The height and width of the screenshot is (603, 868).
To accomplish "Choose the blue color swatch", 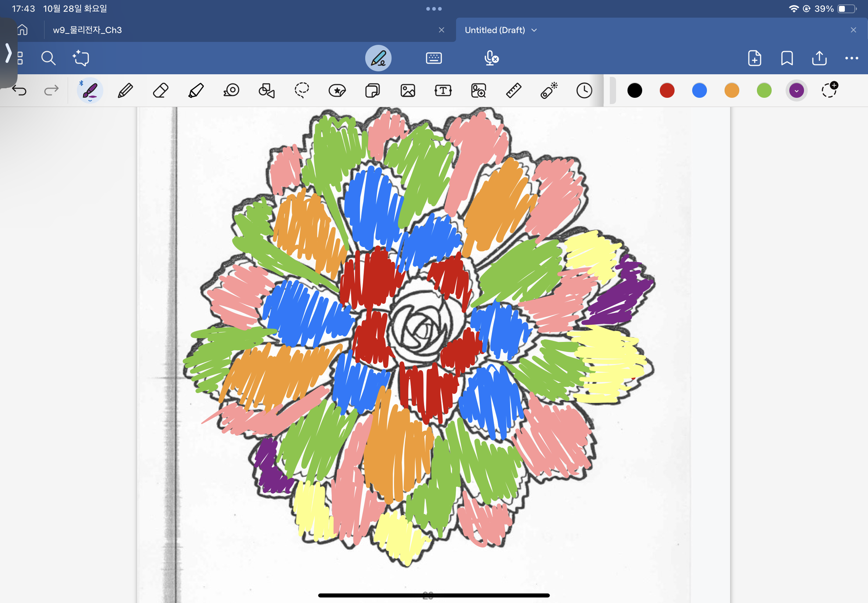I will (699, 91).
